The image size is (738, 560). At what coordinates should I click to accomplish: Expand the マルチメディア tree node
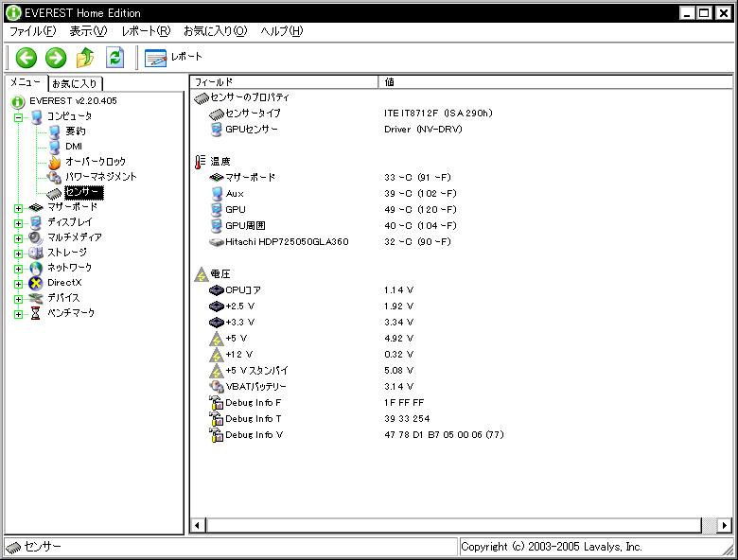[18, 237]
